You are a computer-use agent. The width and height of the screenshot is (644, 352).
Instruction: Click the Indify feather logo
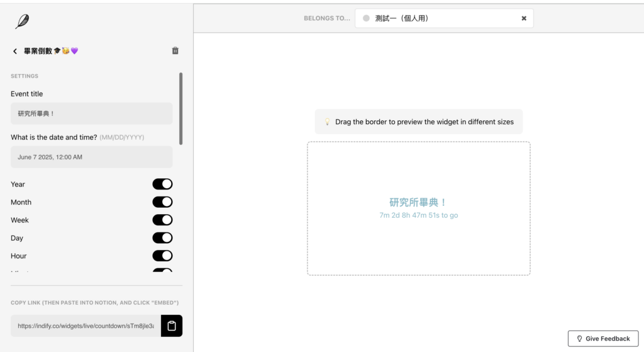22,21
